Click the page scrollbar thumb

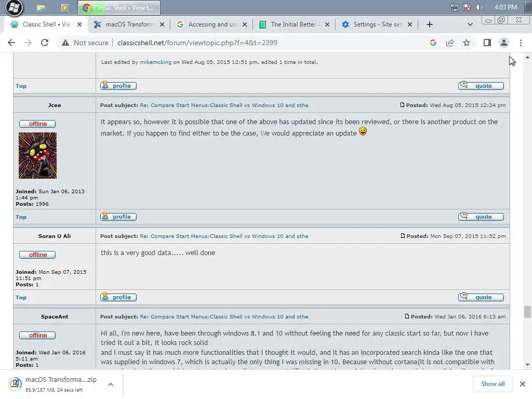click(527, 312)
